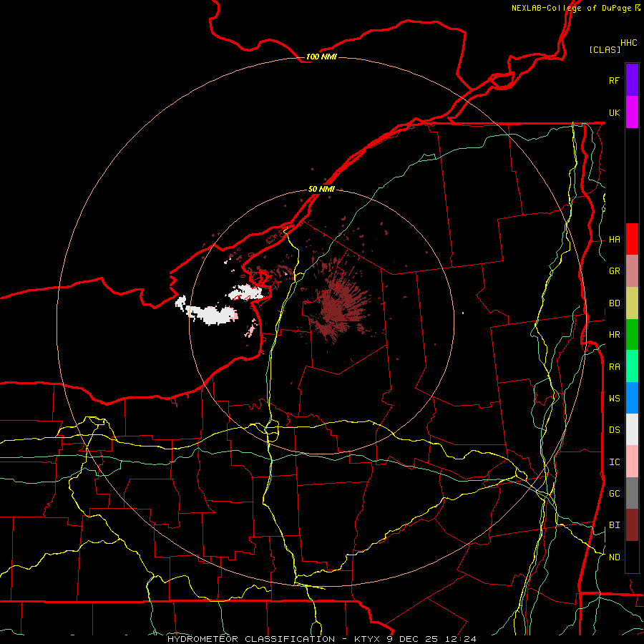The width and height of the screenshot is (644, 644).
Task: Click the BD legend label
Action: click(615, 303)
